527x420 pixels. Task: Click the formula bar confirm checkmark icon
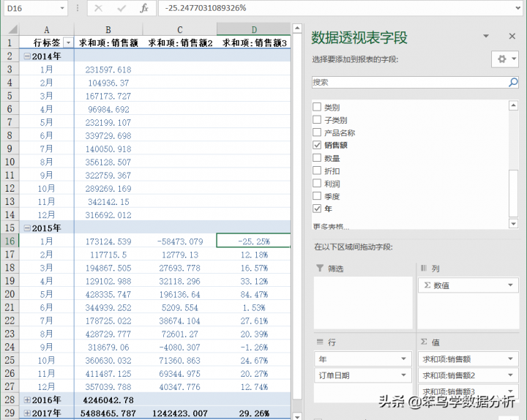[x=122, y=8]
